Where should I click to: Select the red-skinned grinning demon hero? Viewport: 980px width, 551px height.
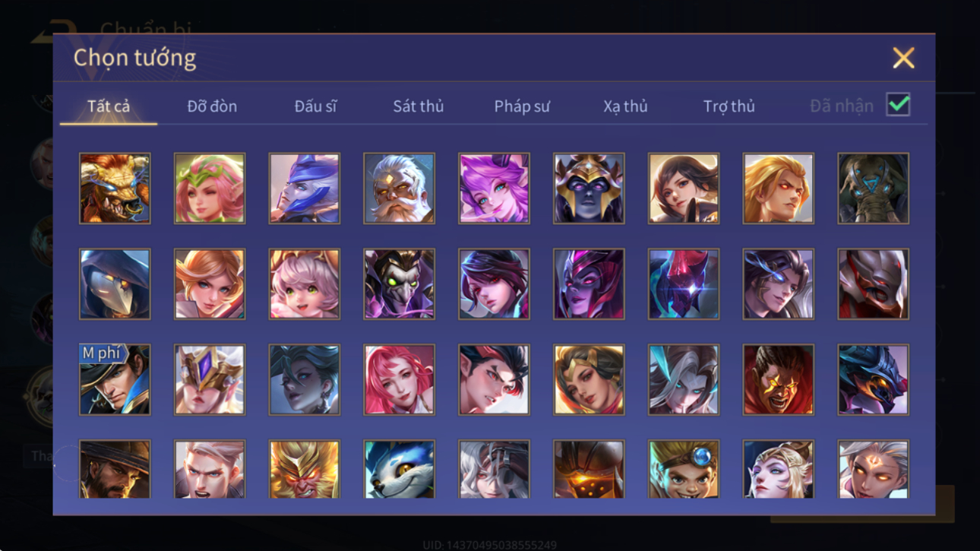pos(778,379)
